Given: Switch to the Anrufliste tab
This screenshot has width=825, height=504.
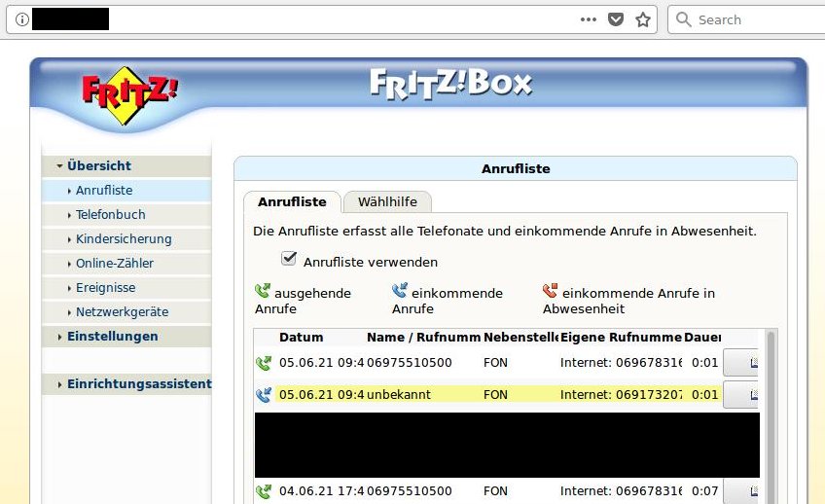Looking at the screenshot, I should pyautogui.click(x=292, y=202).
